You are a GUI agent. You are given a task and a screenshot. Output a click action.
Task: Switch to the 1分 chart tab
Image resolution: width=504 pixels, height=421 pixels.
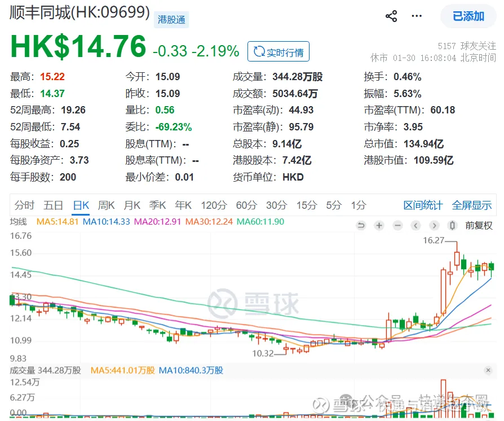click(x=359, y=205)
